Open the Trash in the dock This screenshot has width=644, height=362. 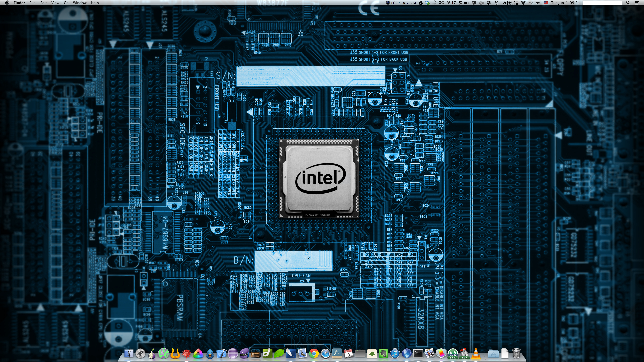516,353
